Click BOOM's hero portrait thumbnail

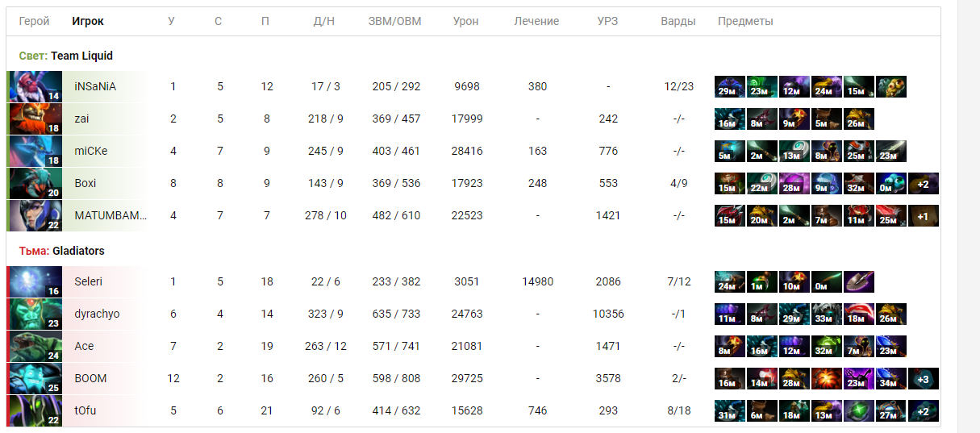coord(35,379)
